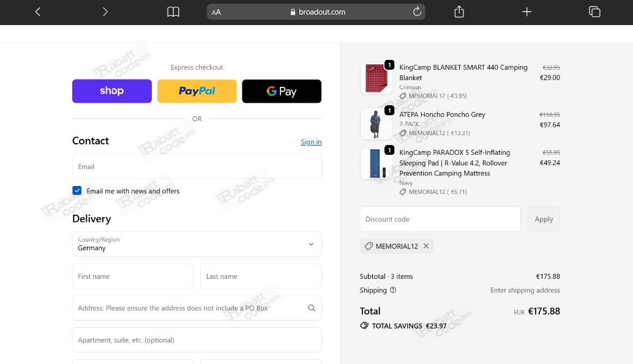Click the KingCamp PARADOX sleeping pad thumbnail

pos(376,163)
